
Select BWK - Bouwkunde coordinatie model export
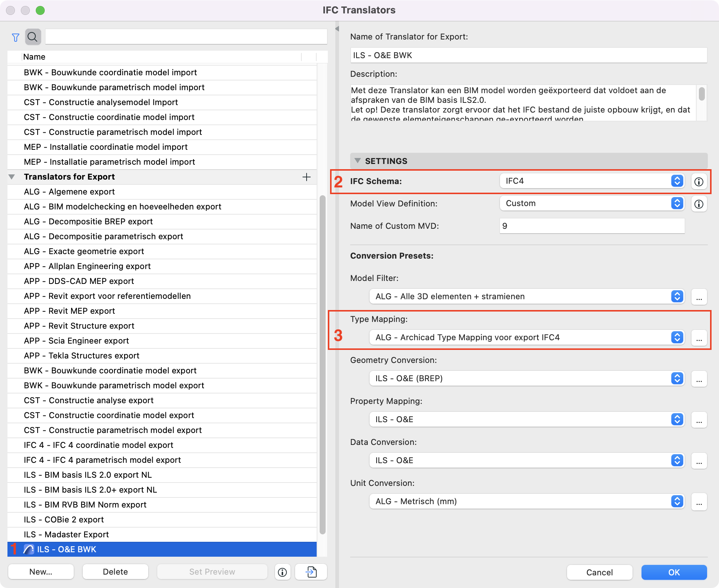162,371
